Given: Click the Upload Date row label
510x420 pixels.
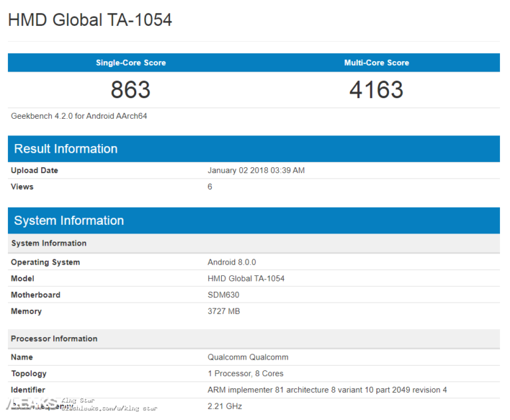Looking at the screenshot, I should pyautogui.click(x=35, y=171).
